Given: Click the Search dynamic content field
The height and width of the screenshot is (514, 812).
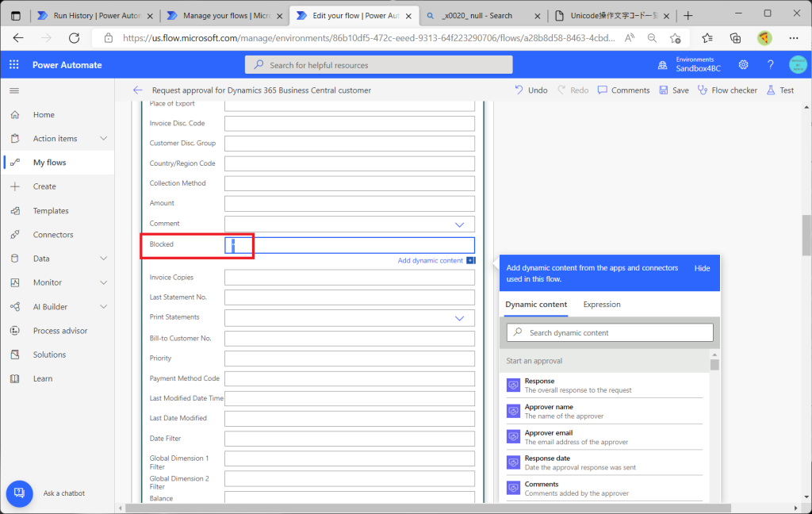Looking at the screenshot, I should [610, 332].
